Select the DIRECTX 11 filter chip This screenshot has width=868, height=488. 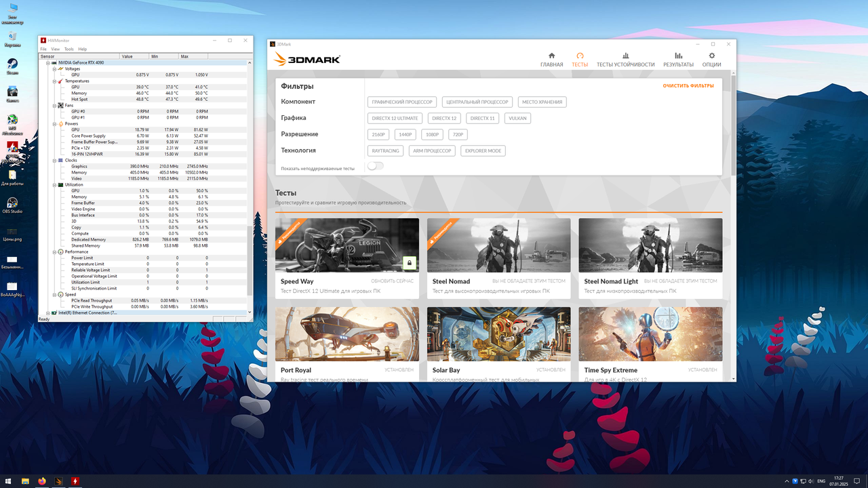[483, 118]
